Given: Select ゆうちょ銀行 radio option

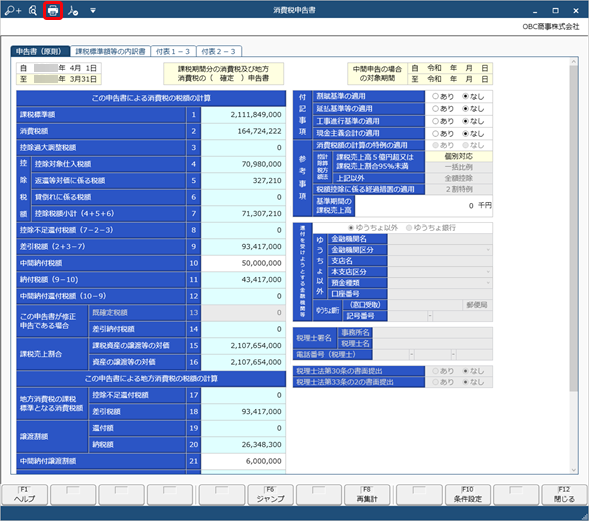Looking at the screenshot, I should 409,228.
